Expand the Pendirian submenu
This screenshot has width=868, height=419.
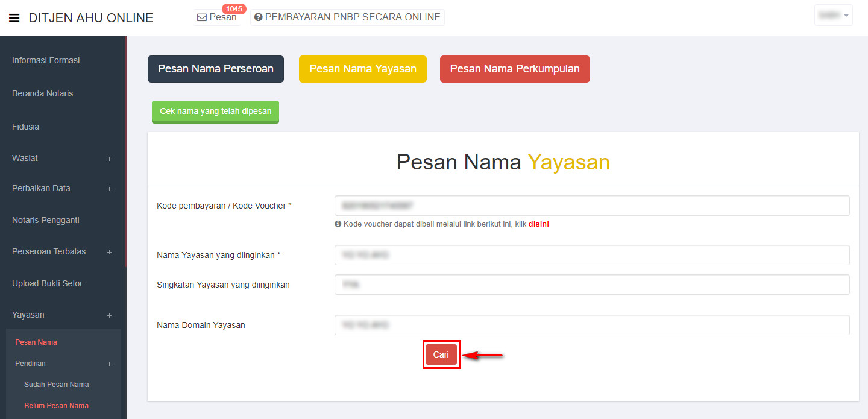109,364
